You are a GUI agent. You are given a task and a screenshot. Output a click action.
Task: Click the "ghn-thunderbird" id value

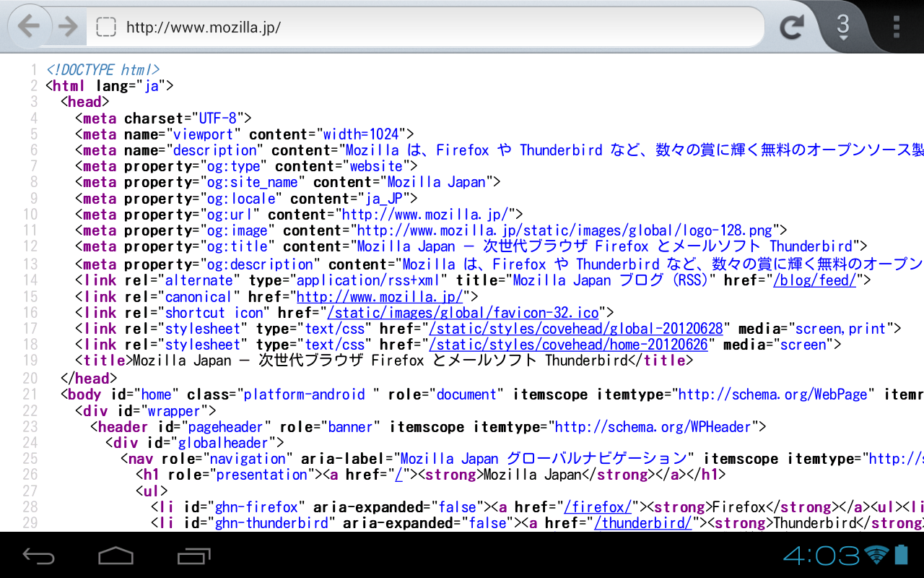272,522
